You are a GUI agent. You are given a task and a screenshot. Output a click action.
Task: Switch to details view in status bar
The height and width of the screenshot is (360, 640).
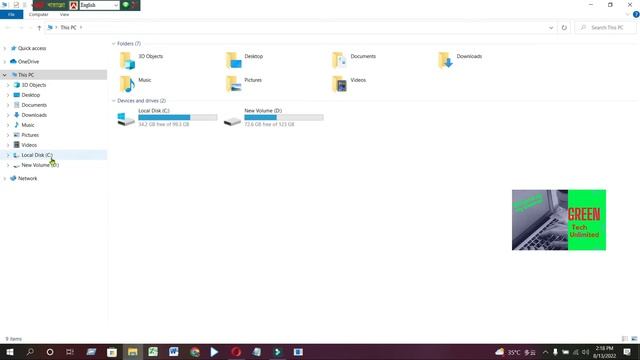point(624,339)
